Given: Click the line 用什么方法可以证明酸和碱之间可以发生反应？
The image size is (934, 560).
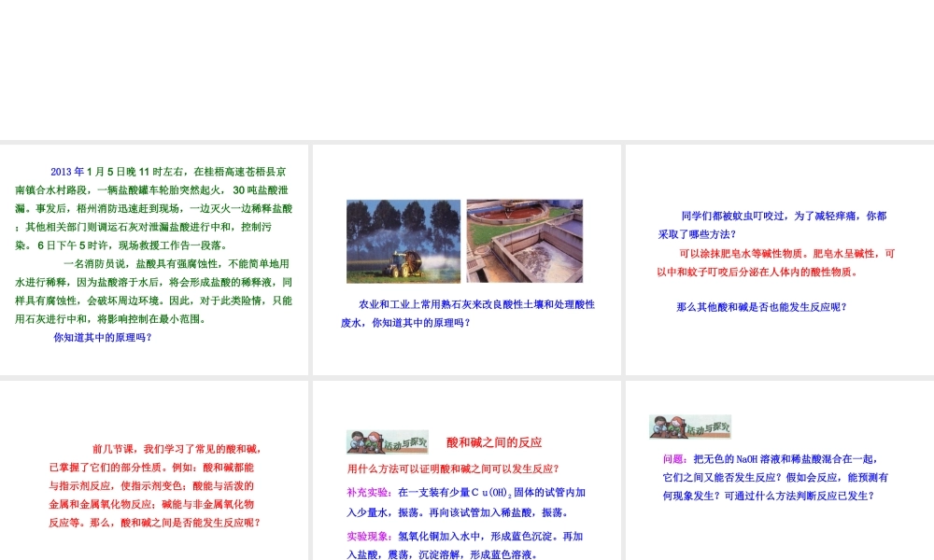Looking at the screenshot, I should tap(453, 469).
